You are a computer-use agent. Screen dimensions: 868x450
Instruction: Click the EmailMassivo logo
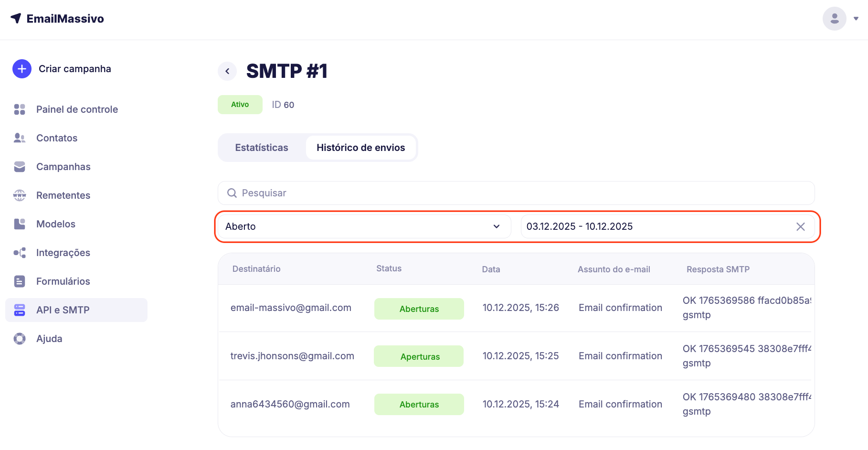pos(57,19)
